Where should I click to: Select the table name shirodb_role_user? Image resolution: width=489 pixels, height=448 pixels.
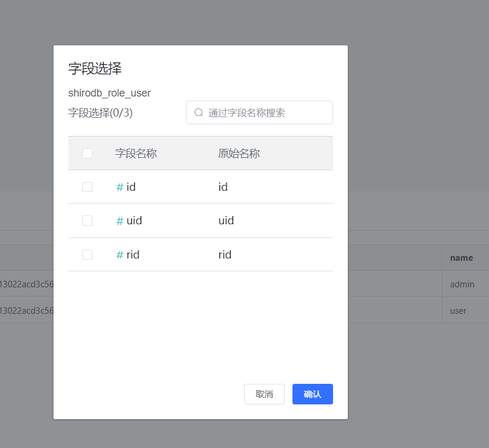(x=109, y=93)
